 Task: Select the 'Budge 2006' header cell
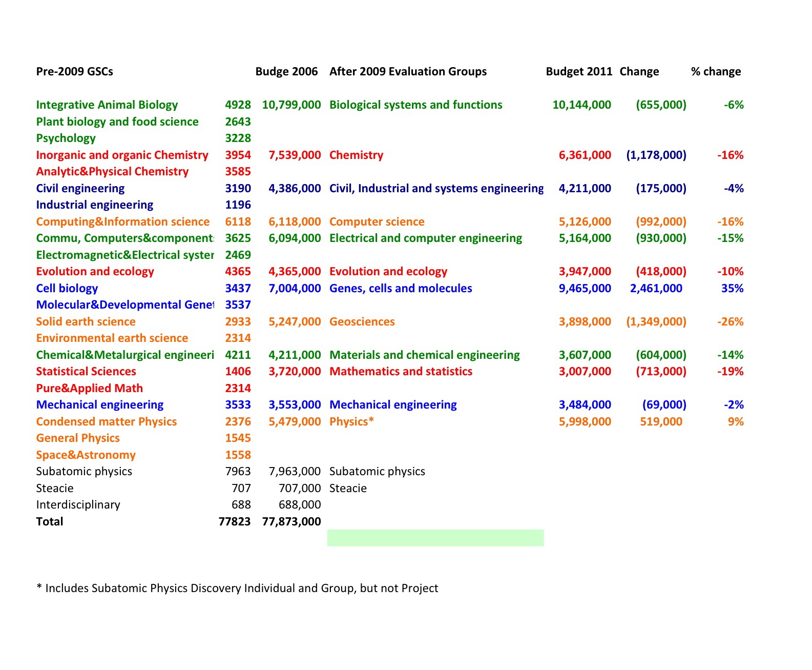(286, 72)
